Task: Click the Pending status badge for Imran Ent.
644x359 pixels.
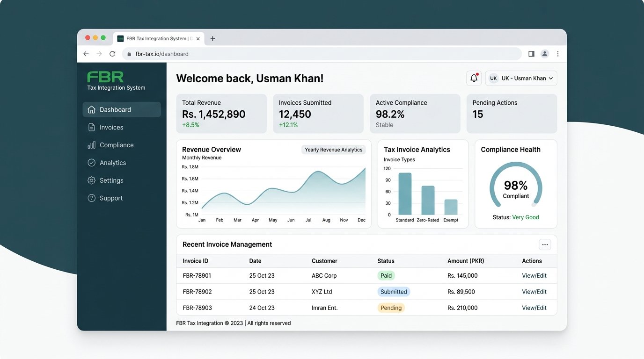Action: pos(391,308)
